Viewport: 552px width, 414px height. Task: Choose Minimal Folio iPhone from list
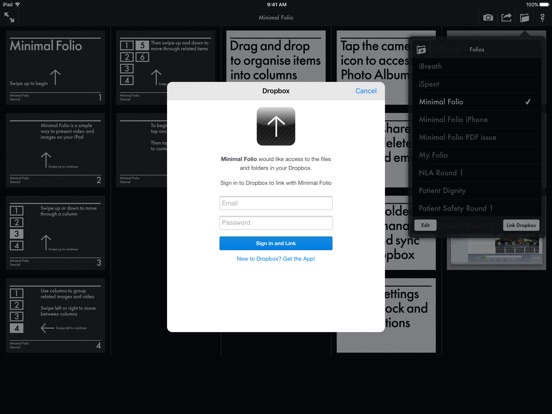tap(477, 120)
